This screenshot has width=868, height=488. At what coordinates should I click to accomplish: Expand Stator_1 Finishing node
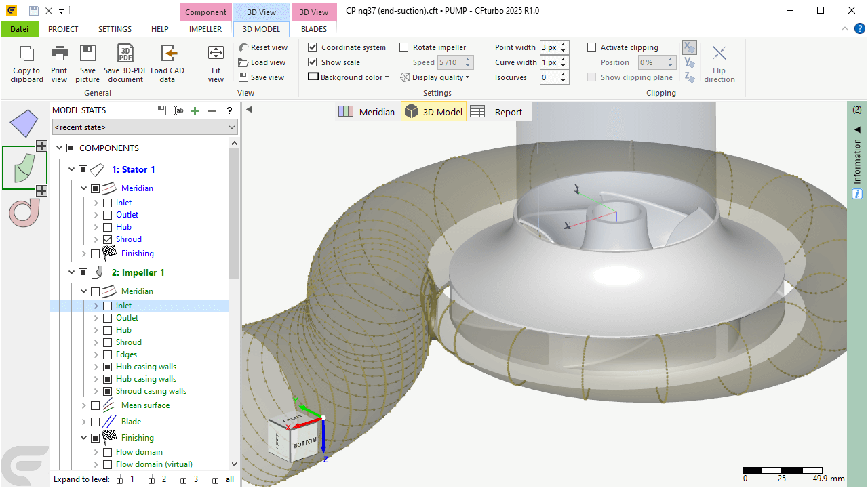coord(83,253)
